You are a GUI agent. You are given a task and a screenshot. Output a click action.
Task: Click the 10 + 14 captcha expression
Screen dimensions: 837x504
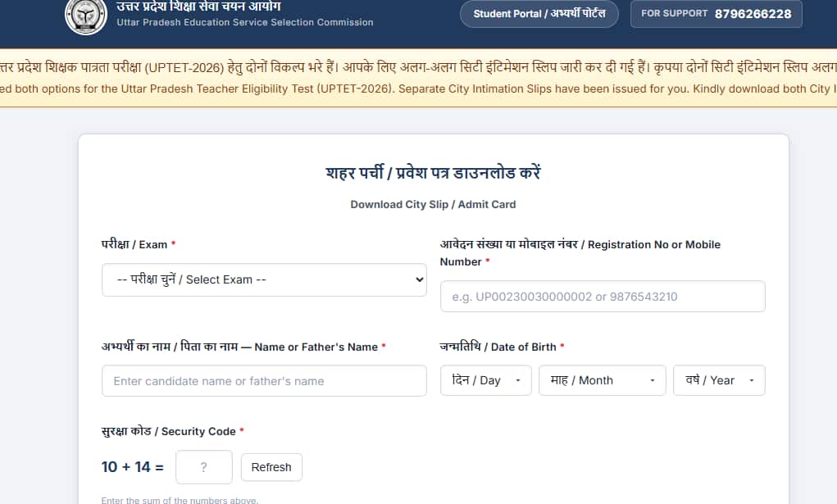tap(133, 467)
